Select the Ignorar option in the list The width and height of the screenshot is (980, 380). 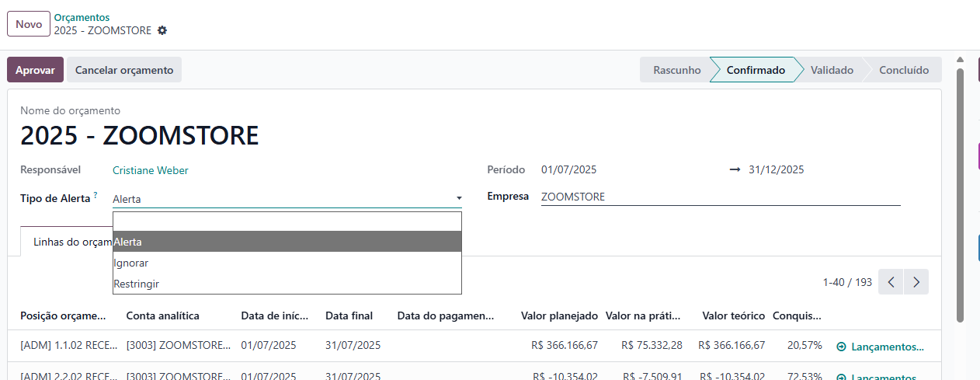131,263
